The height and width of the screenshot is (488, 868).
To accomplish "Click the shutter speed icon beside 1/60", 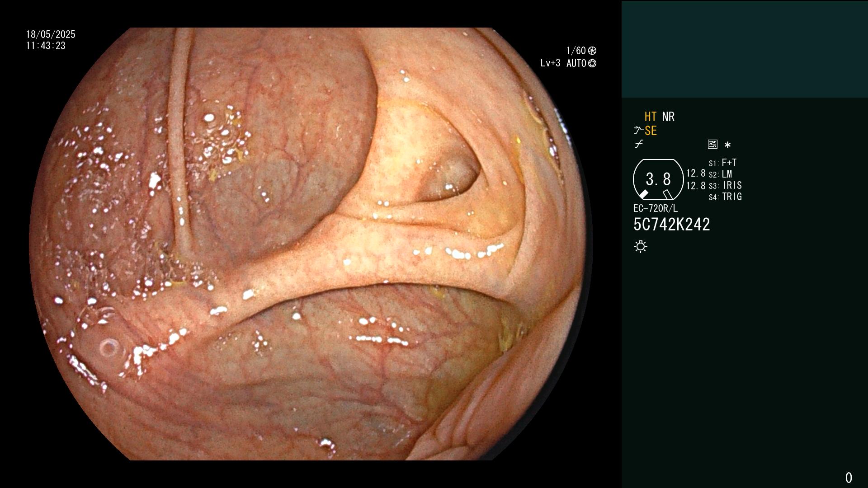I will pyautogui.click(x=592, y=51).
